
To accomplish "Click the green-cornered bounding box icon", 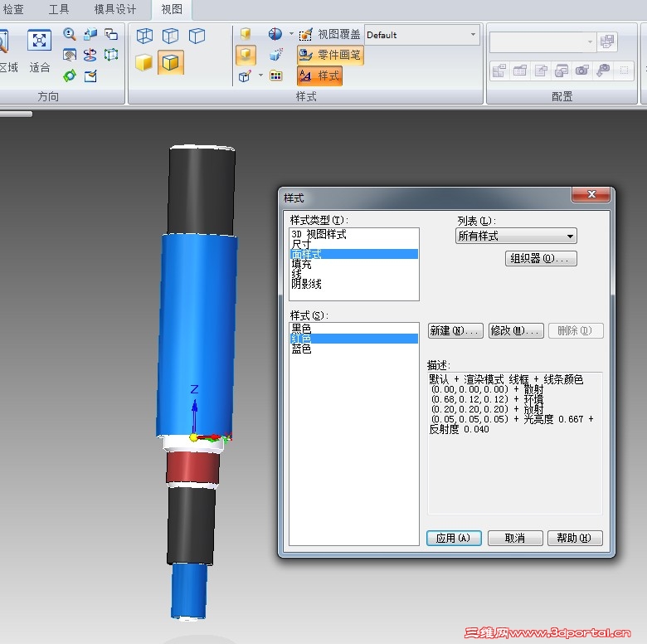I will 111,55.
